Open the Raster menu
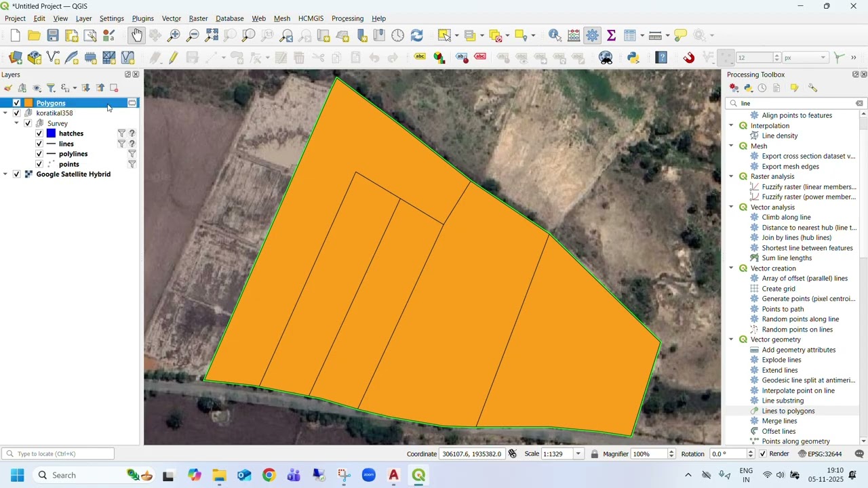This screenshot has height=488, width=868. 198,18
